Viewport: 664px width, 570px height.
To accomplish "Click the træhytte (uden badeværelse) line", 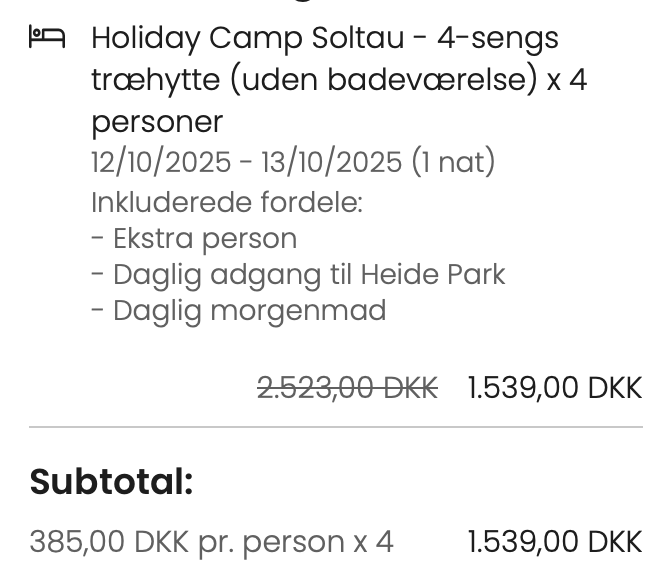I will pos(314,80).
